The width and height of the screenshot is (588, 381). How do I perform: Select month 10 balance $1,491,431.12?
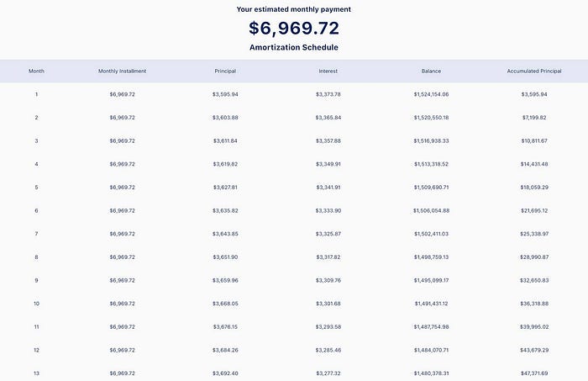[x=431, y=304]
